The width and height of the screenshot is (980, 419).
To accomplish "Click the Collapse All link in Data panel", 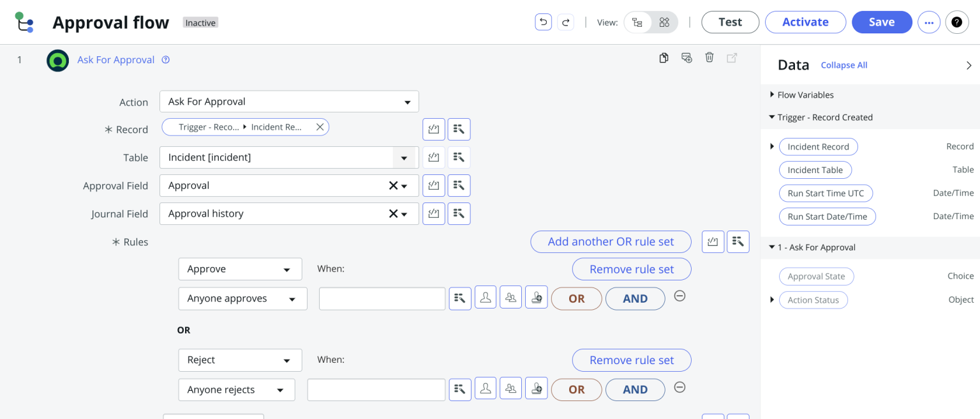I will click(843, 65).
